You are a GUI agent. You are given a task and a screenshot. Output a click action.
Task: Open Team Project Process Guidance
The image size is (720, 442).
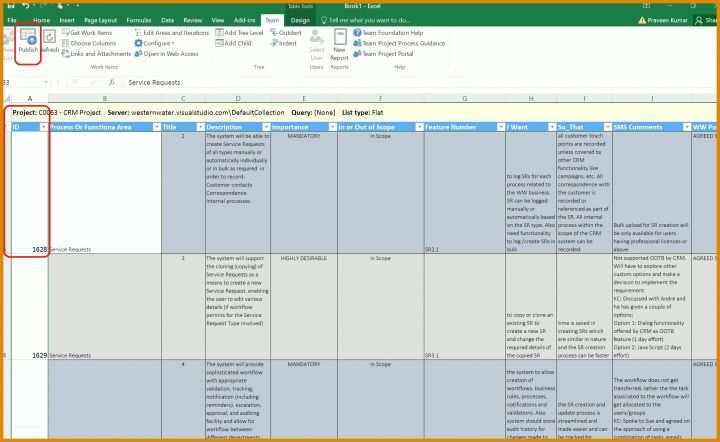399,43
